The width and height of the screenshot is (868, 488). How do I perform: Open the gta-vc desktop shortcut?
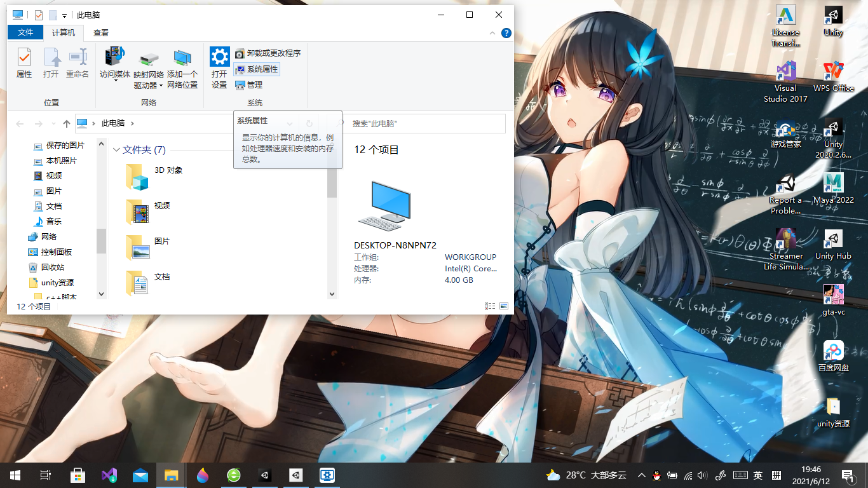pyautogui.click(x=834, y=301)
